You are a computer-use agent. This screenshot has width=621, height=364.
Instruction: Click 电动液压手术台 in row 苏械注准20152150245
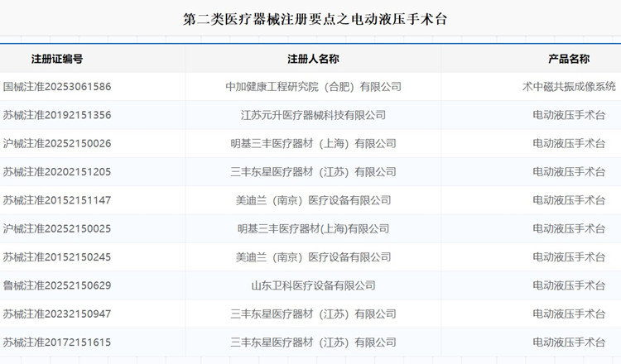569,257
